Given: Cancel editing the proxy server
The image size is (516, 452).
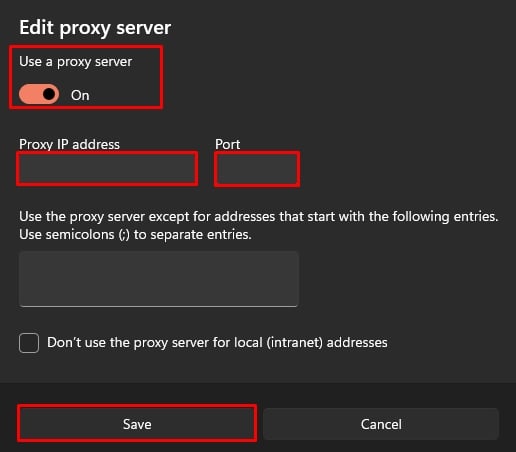Looking at the screenshot, I should pos(381,424).
